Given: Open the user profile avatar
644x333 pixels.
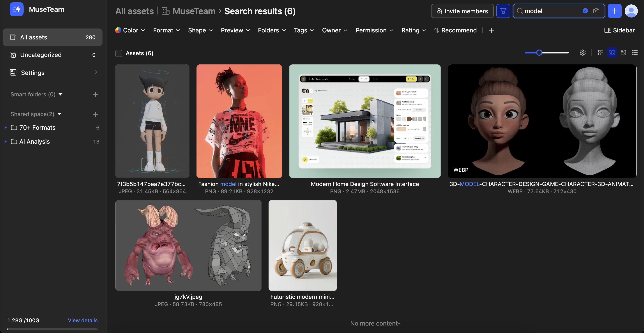Looking at the screenshot, I should (631, 11).
